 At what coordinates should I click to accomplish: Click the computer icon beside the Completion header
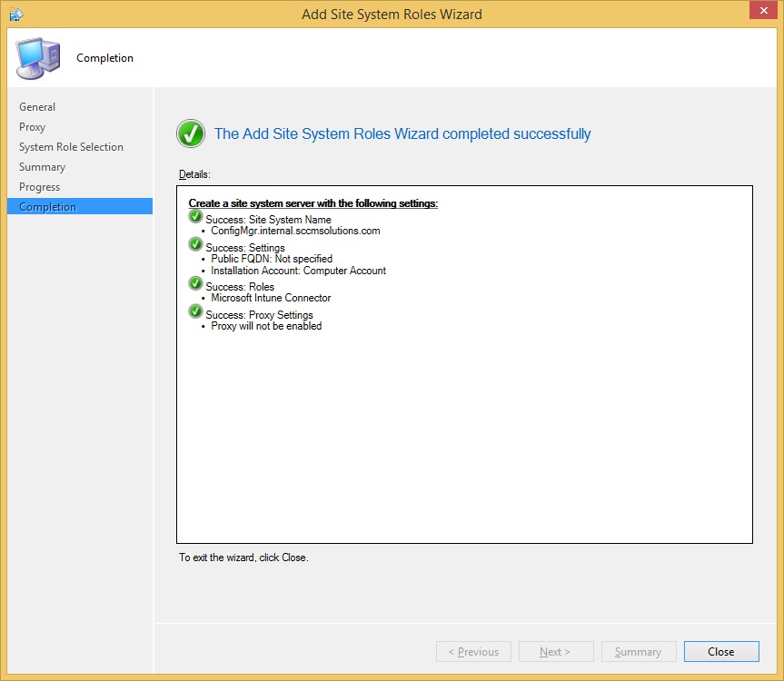click(x=36, y=59)
